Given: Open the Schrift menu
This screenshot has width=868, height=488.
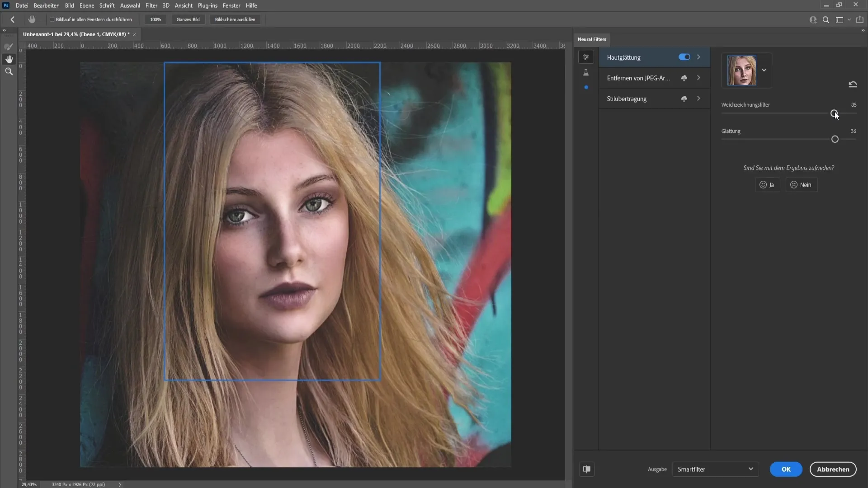Looking at the screenshot, I should point(107,5).
